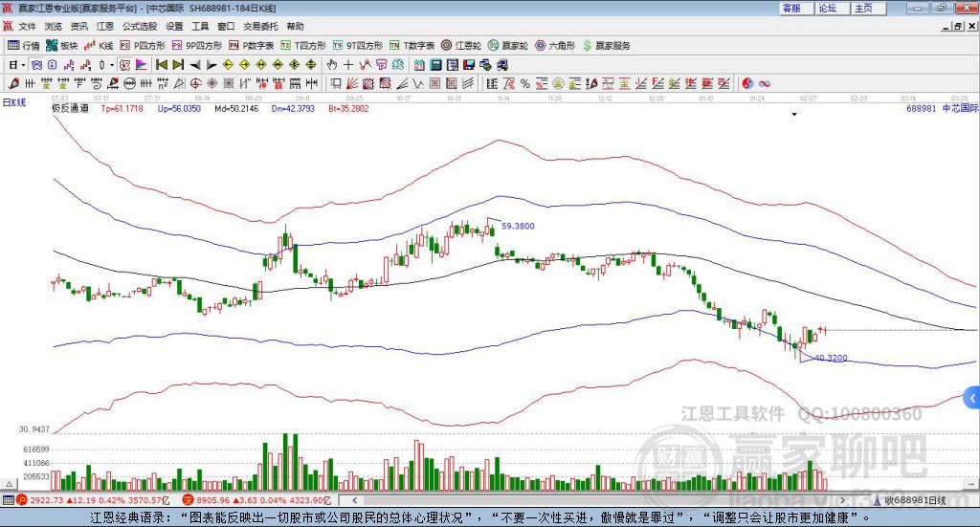
Task: Open the 六角形 hexagon tool
Action: [x=555, y=46]
